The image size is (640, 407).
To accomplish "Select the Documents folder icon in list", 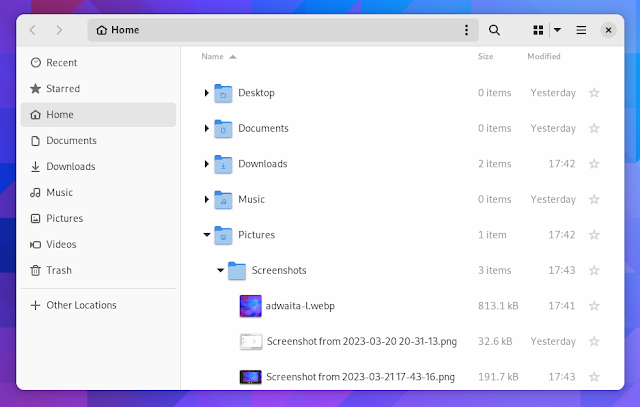I will pos(223,129).
